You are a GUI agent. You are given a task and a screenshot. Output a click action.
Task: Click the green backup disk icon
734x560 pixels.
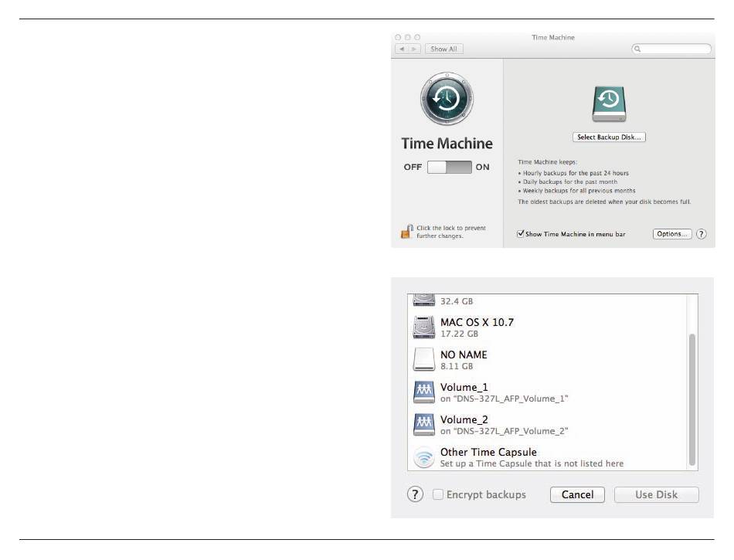pyautogui.click(x=609, y=104)
